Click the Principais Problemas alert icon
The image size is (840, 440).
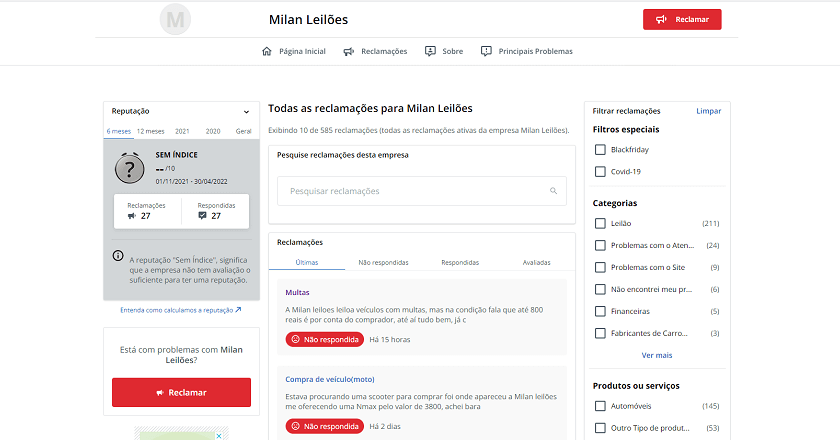tap(486, 51)
